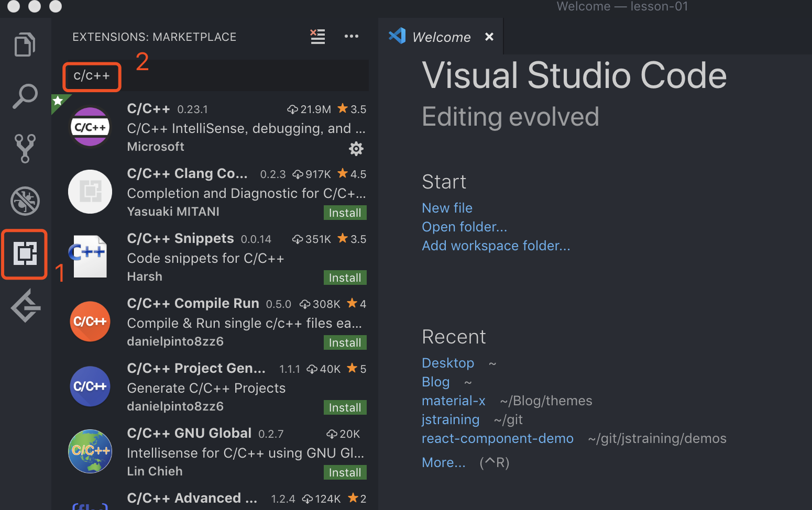Click the C/C++ Compile Run extension logo

click(90, 321)
